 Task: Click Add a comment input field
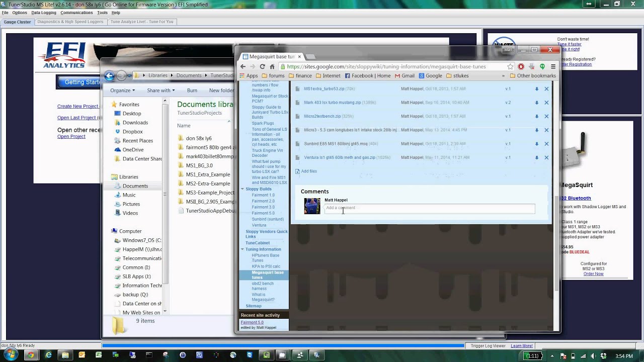tap(430, 208)
